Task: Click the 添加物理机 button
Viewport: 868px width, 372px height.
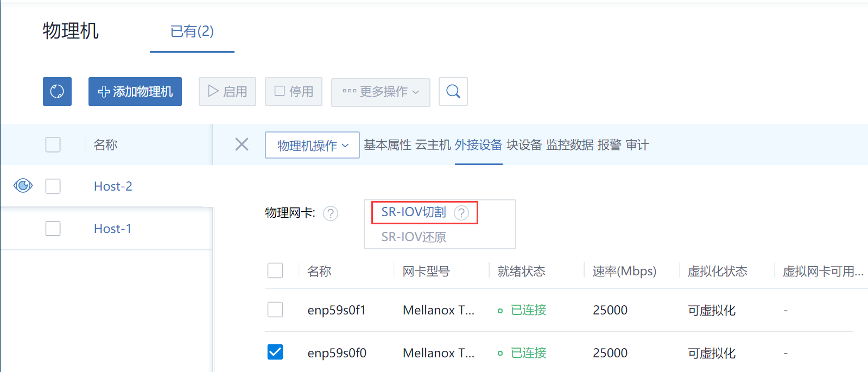Action: (135, 91)
